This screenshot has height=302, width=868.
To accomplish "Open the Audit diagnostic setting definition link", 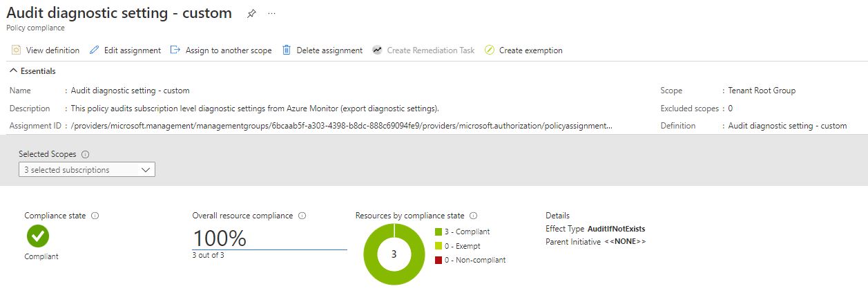I will point(787,126).
